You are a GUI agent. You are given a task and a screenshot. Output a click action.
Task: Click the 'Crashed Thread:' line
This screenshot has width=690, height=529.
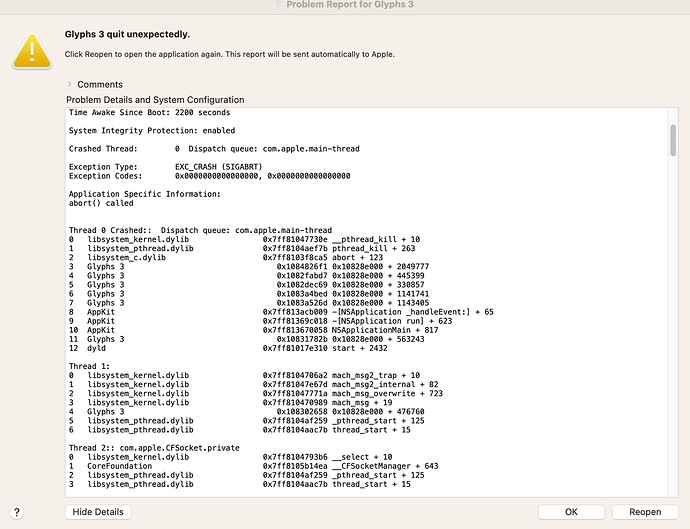tap(214, 149)
